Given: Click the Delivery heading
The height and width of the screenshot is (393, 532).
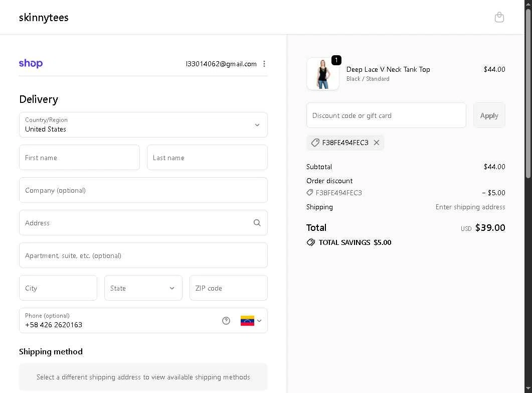Looking at the screenshot, I should tap(39, 99).
